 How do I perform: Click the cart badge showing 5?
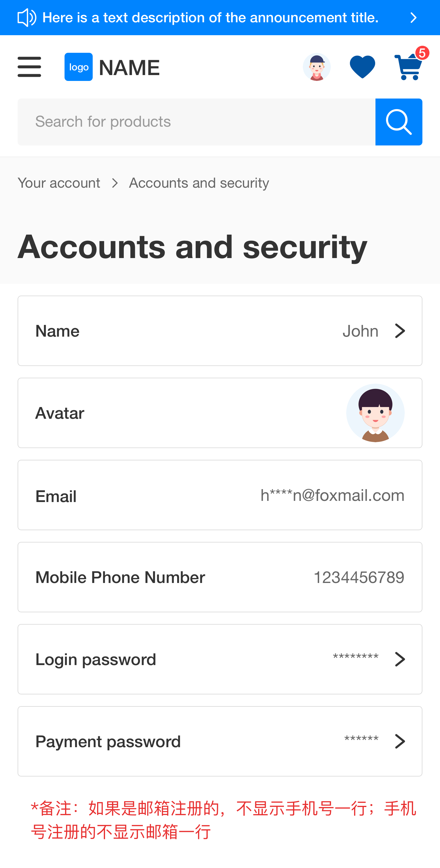pos(422,53)
